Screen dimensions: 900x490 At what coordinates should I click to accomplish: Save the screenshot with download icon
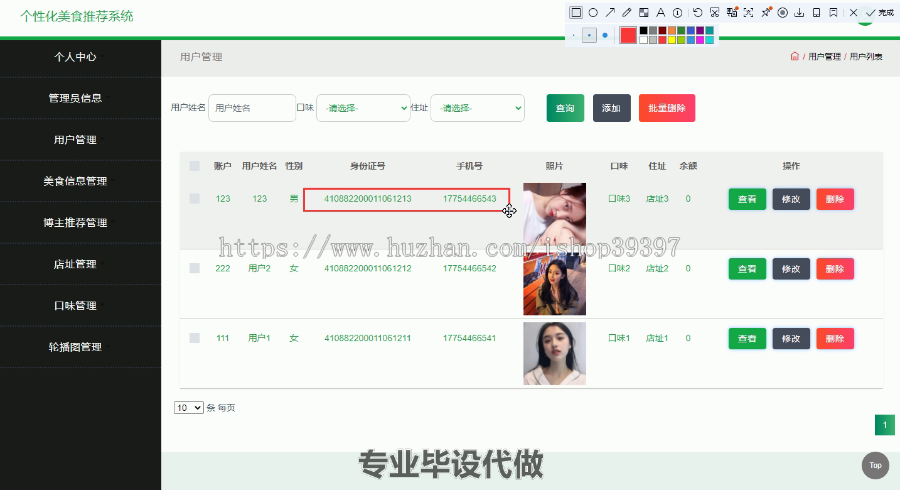[799, 13]
